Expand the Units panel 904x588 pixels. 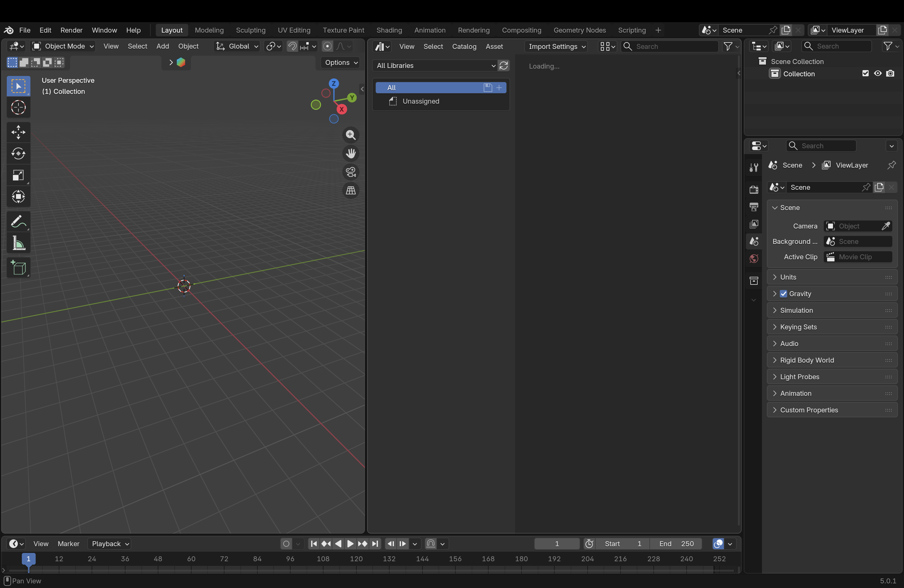(x=832, y=277)
